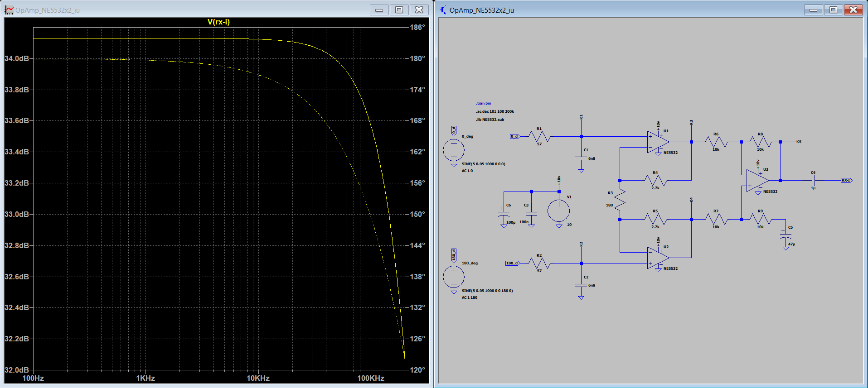Viewport: 868px width, 388px height.
Task: Click the .tran 5m directive text
Action: [x=483, y=103]
